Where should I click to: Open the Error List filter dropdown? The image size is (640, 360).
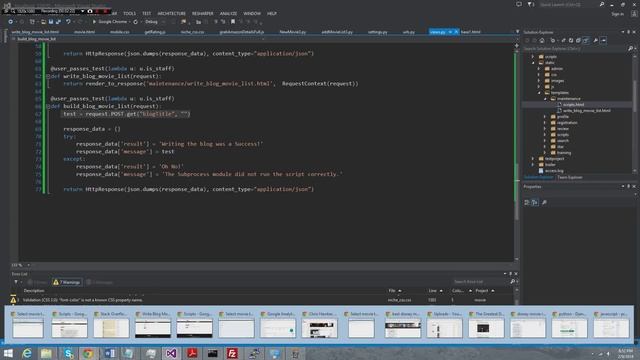17,282
